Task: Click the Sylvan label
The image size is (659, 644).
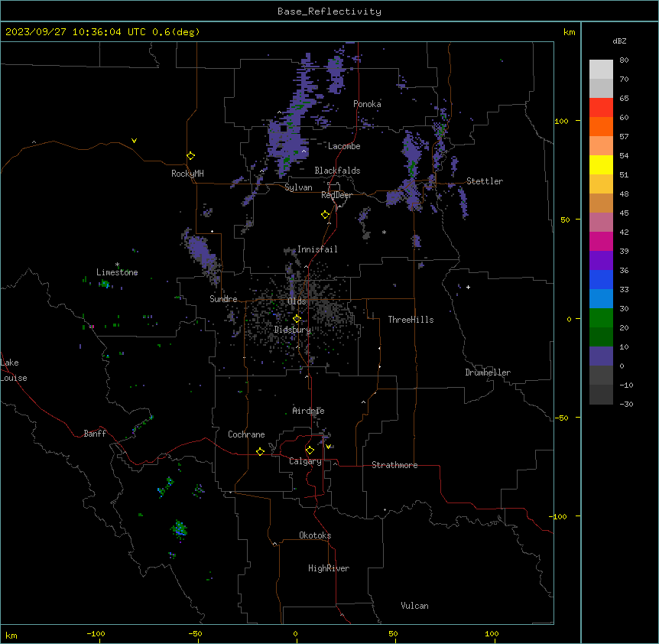Action: tap(298, 187)
